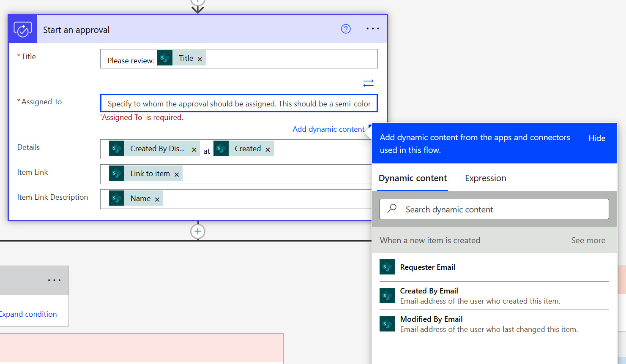Click SharePoint icon on Name token
This screenshot has height=364, width=626.
point(117,198)
